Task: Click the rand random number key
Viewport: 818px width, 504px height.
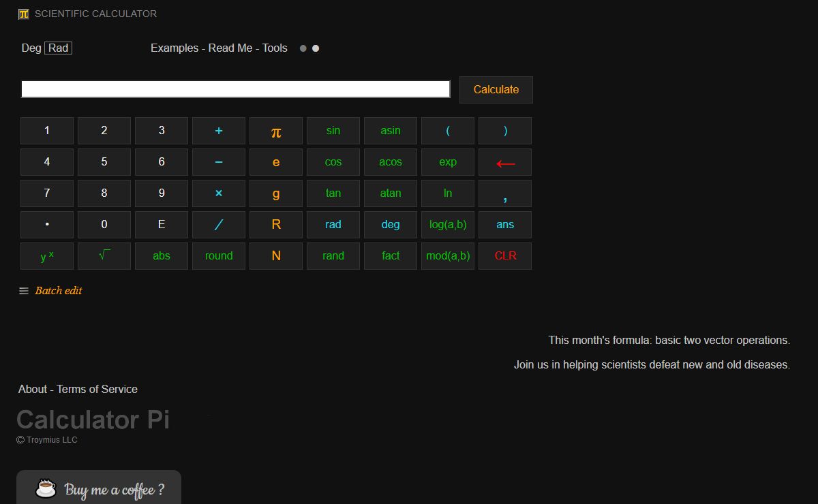Action: [333, 256]
